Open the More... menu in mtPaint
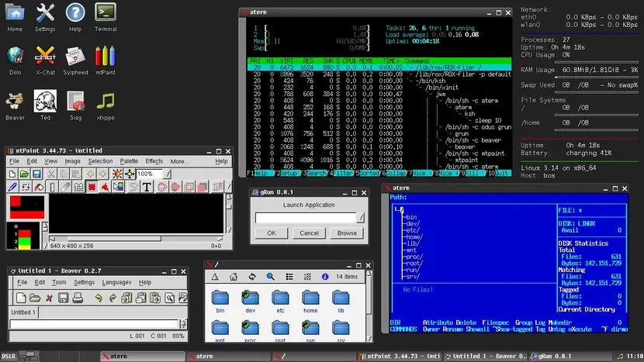Screen dimensions: 644x362 point(179,161)
